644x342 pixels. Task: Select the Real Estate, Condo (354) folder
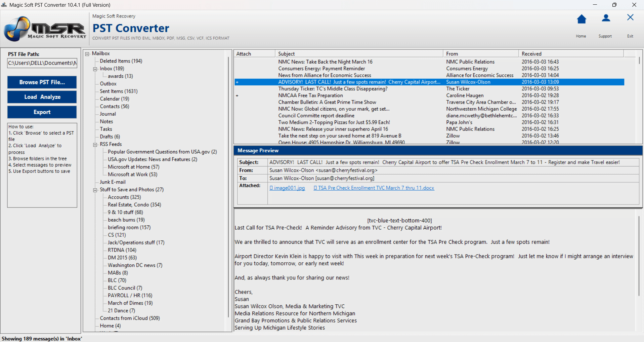134,205
